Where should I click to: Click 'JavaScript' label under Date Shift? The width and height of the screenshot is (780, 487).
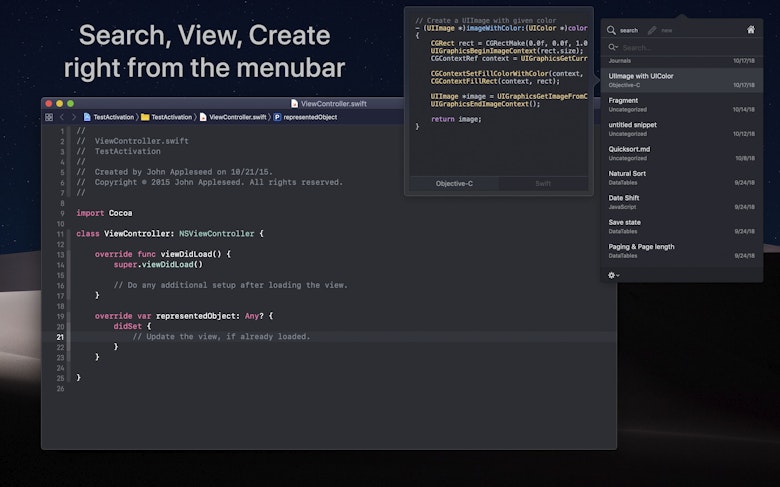point(622,207)
